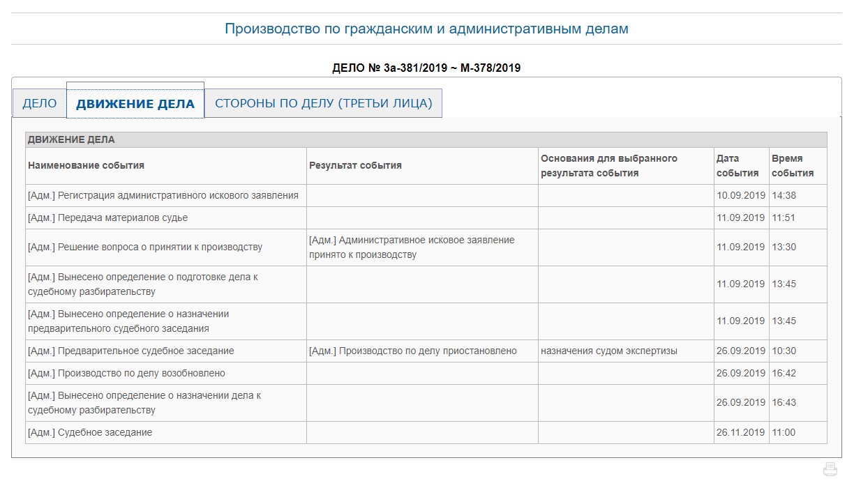861x504 pixels.
Task: Click the Время события column header
Action: point(793,166)
